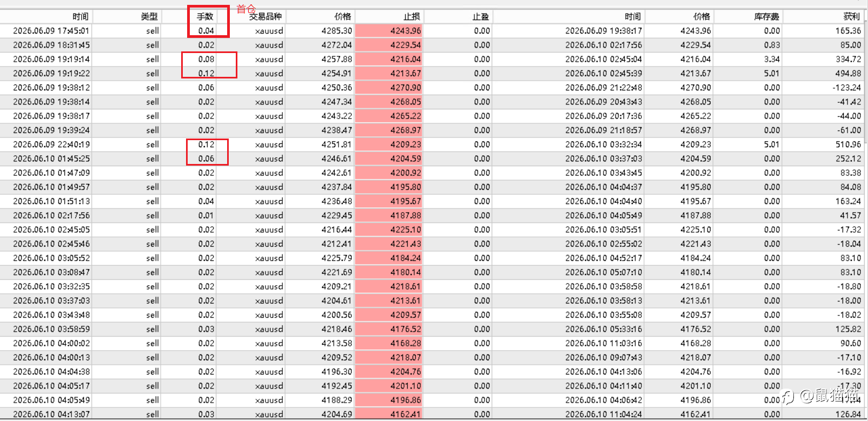Click open time 2026.06.09 19:19:22

tap(51, 74)
